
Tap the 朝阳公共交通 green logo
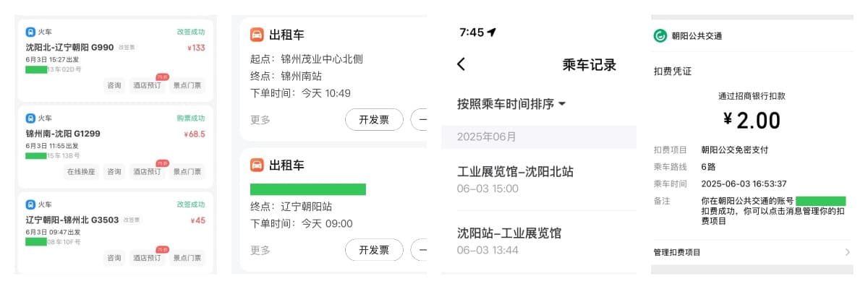click(660, 36)
